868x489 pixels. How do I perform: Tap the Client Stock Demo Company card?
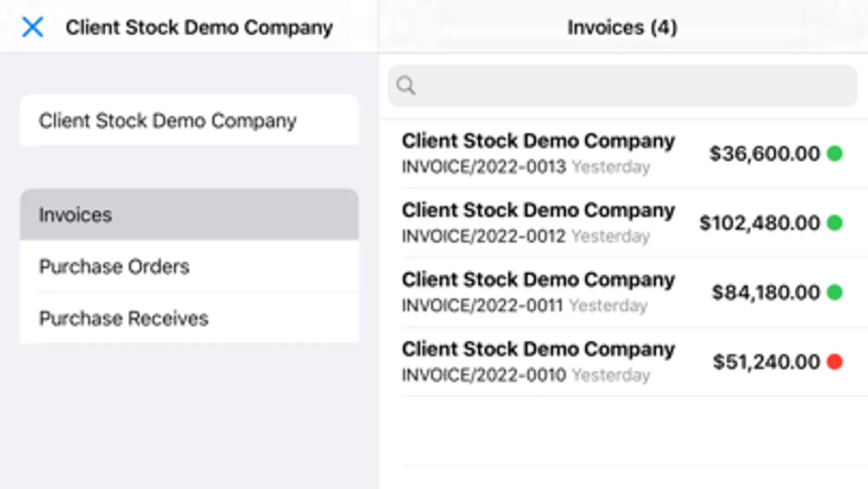tap(189, 120)
